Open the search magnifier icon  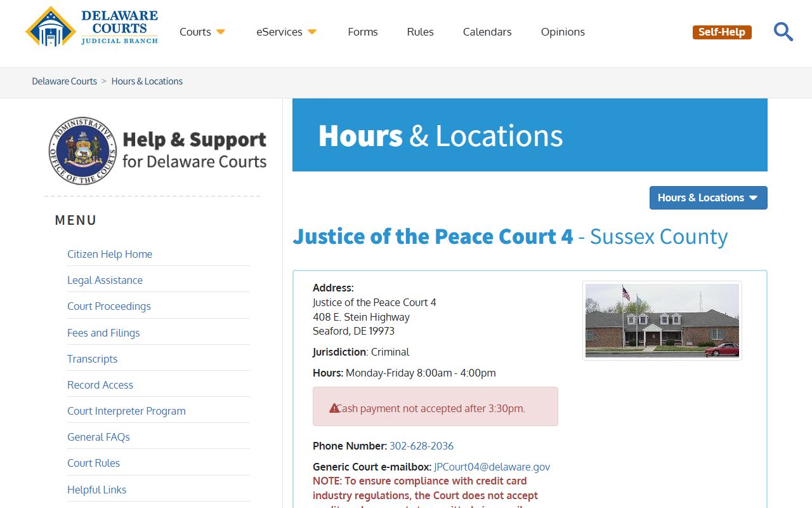coord(783,32)
